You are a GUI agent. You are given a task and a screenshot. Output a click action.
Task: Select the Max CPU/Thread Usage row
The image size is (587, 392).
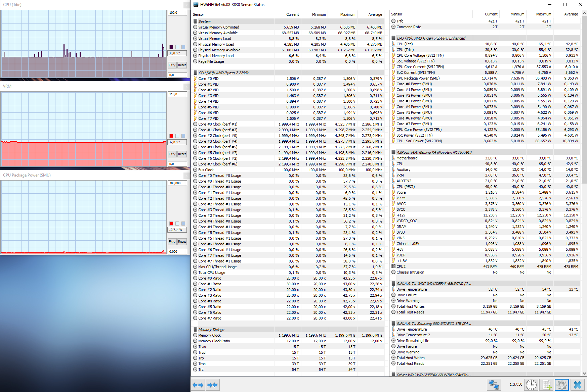point(288,267)
